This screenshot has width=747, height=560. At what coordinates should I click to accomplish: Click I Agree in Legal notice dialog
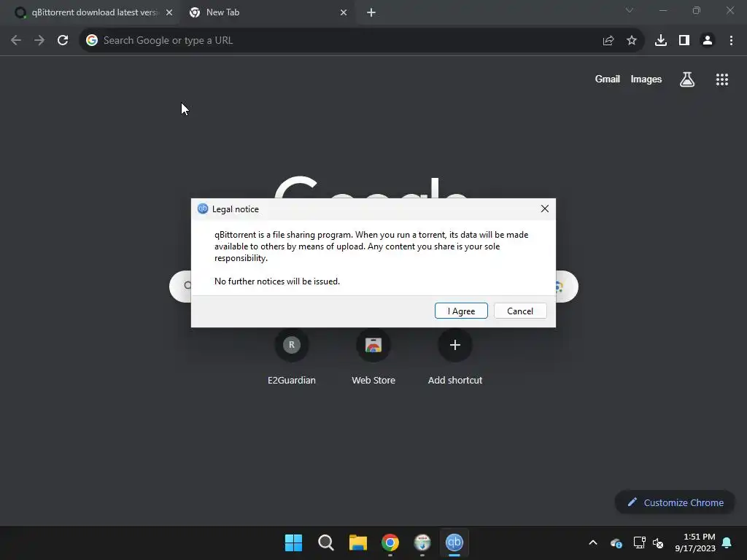click(x=461, y=311)
